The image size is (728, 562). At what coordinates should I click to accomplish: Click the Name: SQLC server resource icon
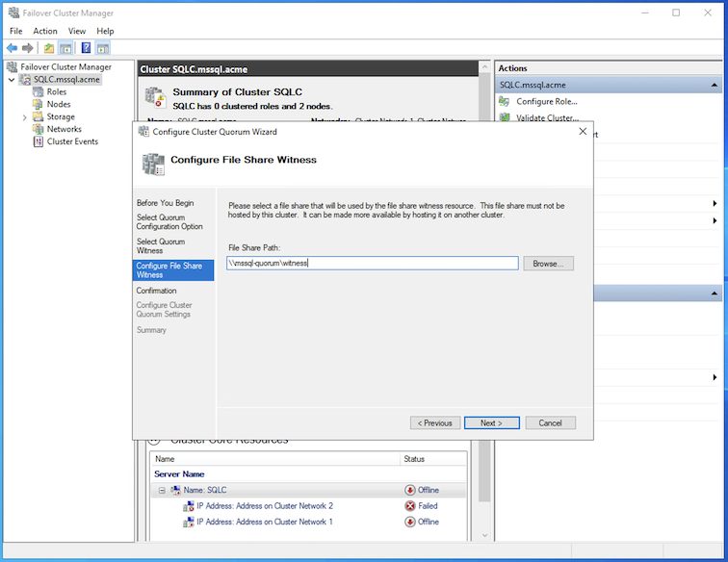tap(175, 490)
